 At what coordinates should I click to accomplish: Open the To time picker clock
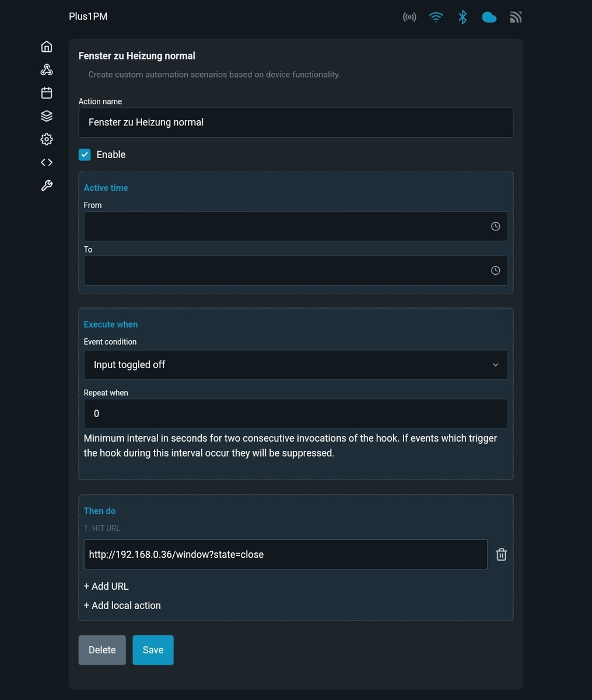point(495,271)
